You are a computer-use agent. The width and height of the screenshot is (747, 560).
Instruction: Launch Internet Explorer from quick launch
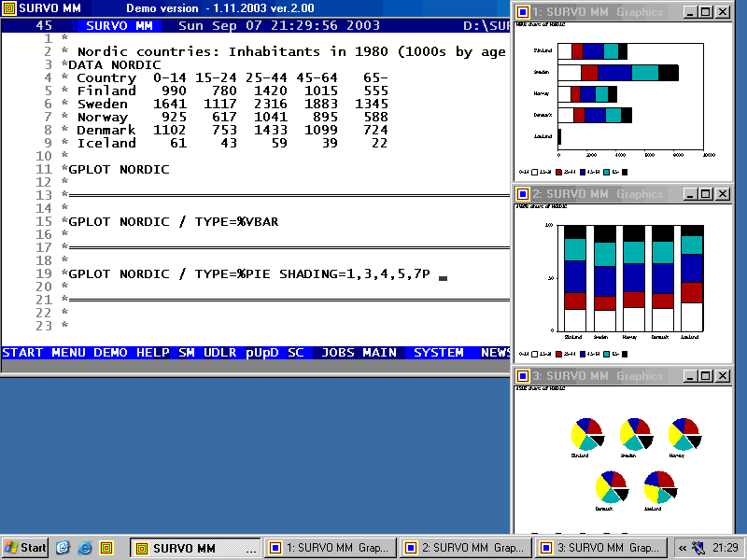[85, 548]
